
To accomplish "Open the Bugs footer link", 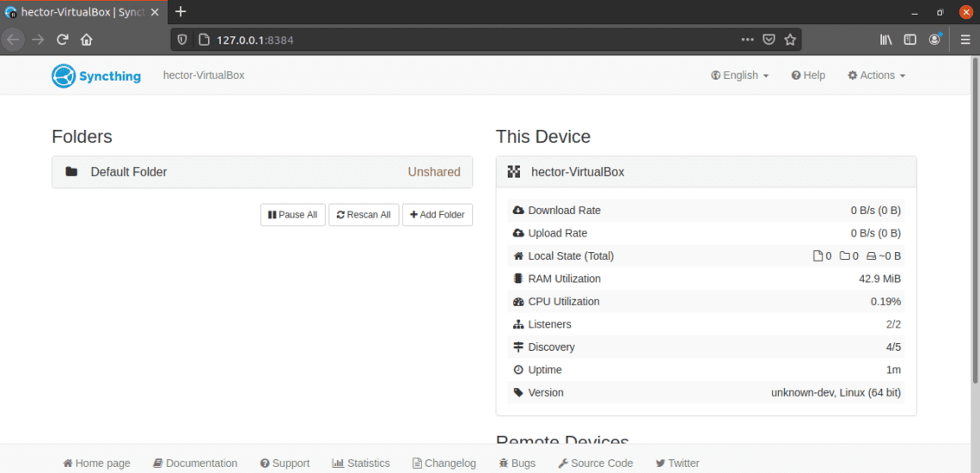I will tap(517, 463).
